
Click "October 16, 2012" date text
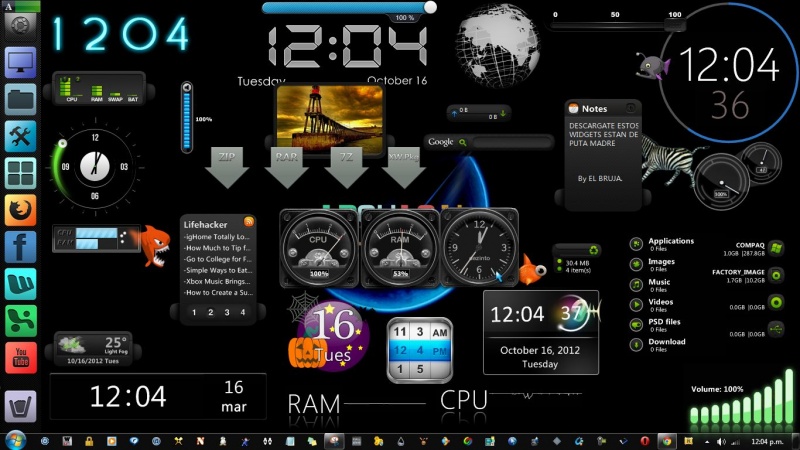[540, 350]
